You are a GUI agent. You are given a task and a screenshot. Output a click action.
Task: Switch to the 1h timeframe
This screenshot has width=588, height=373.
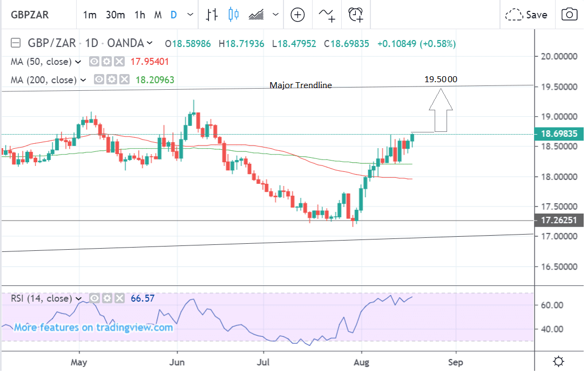(x=140, y=15)
